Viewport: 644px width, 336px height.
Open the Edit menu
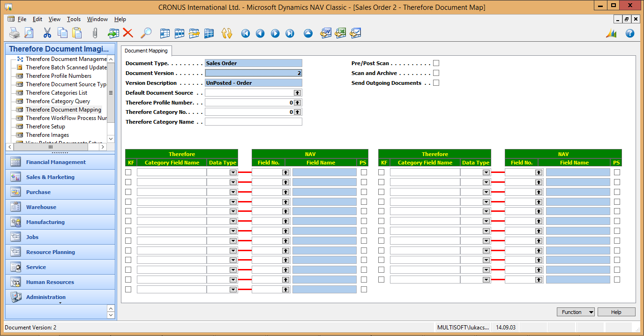(x=37, y=19)
